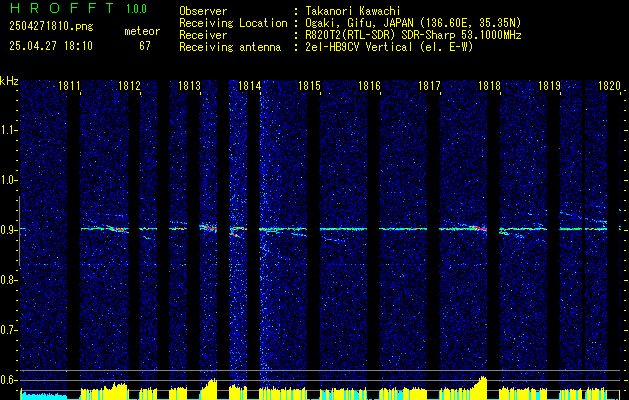The height and width of the screenshot is (400, 629).
Task: Click the Observer field label
Action: click(203, 11)
